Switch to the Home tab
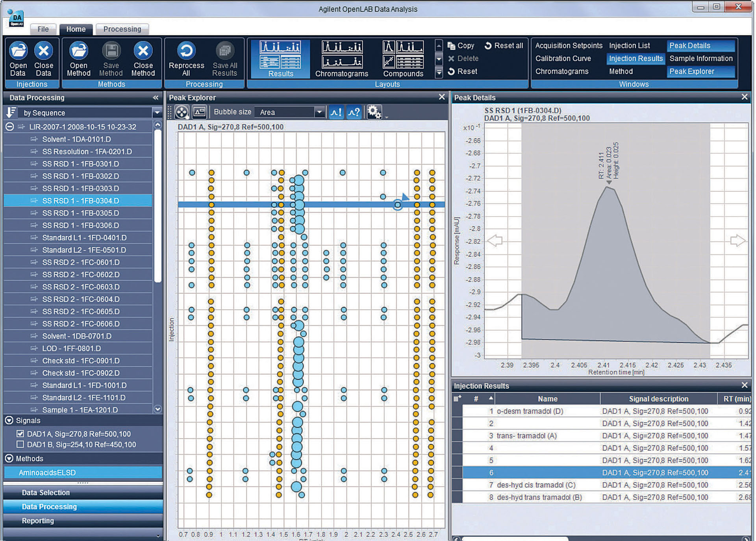 point(76,29)
